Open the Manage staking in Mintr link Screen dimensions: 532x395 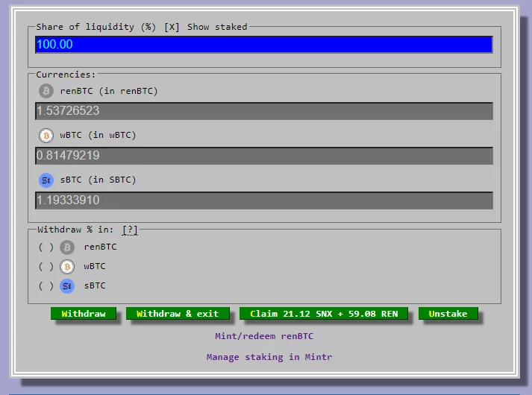(x=264, y=357)
